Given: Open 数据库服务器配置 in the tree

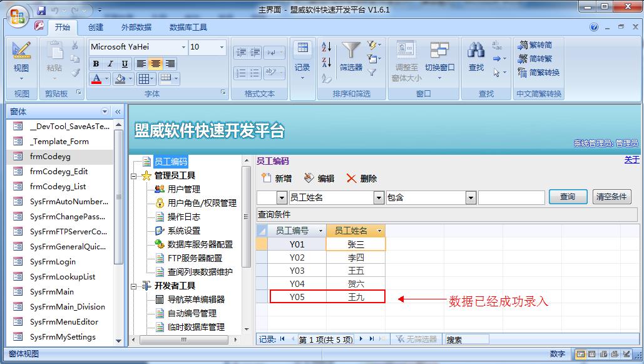Looking at the screenshot, I should pos(200,244).
